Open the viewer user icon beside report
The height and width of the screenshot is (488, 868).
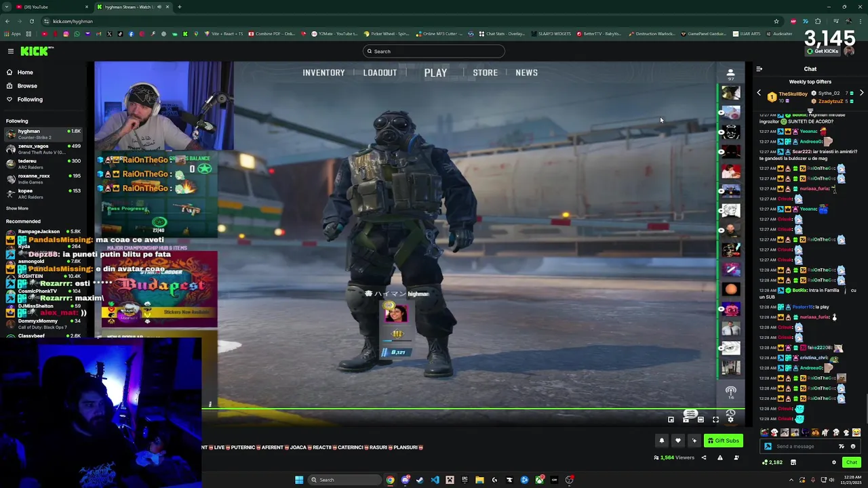[736, 457]
